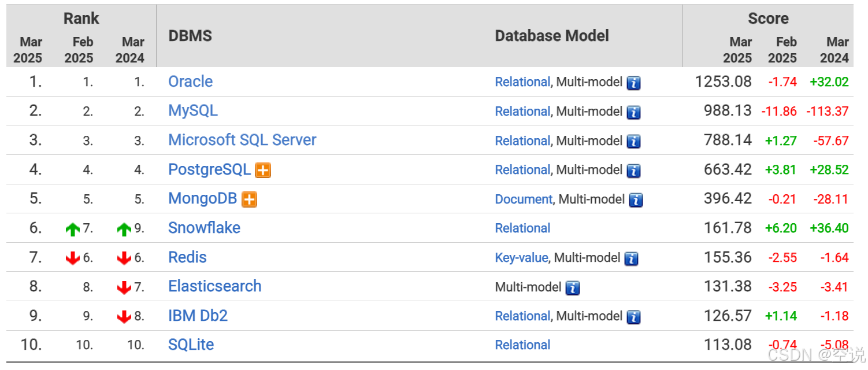Go to the Redis page link
The height and width of the screenshot is (370, 868).
[187, 257]
